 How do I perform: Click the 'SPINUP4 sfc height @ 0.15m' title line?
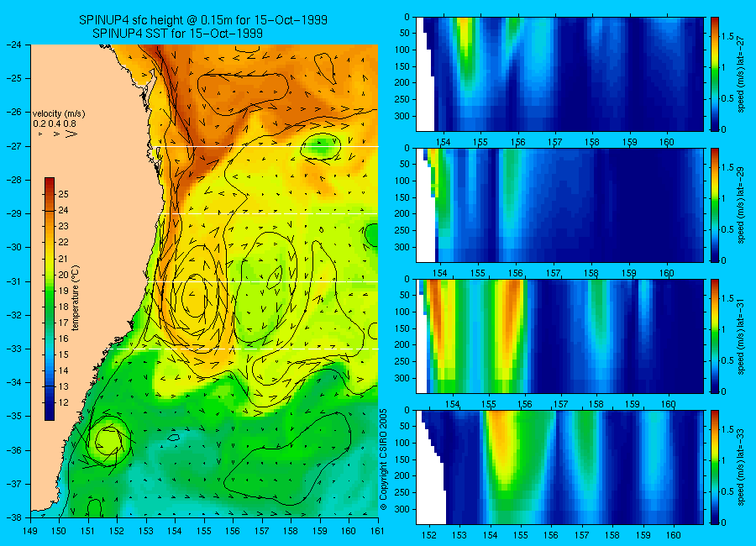(x=203, y=20)
